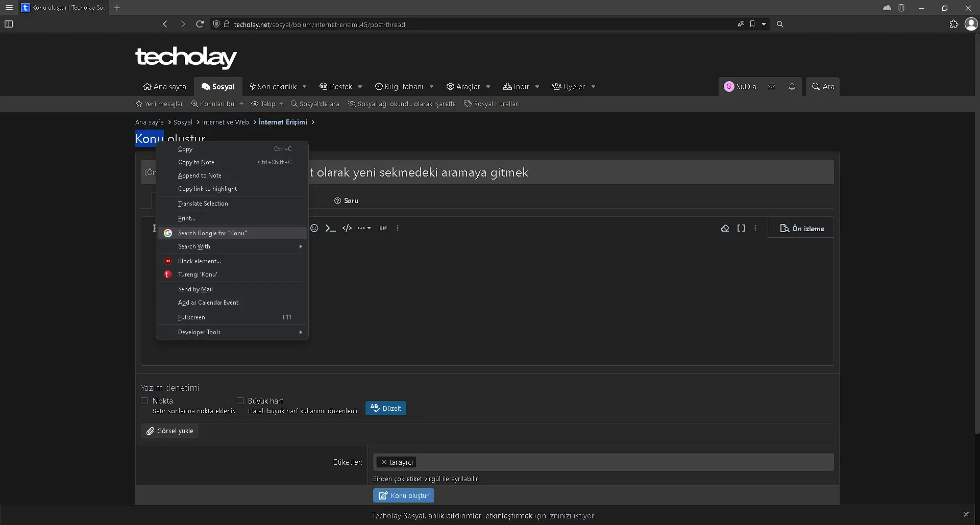Click the search magnifier in browser toolbar
980x525 pixels.
(x=780, y=24)
